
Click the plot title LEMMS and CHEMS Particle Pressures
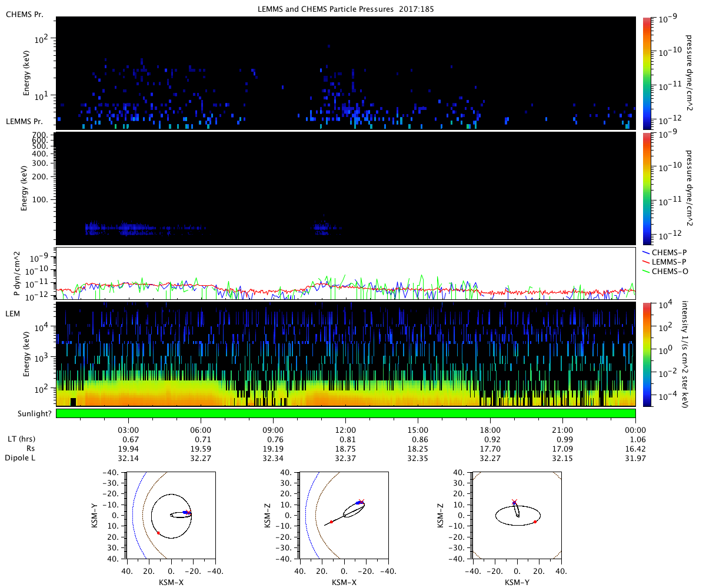[345, 7]
